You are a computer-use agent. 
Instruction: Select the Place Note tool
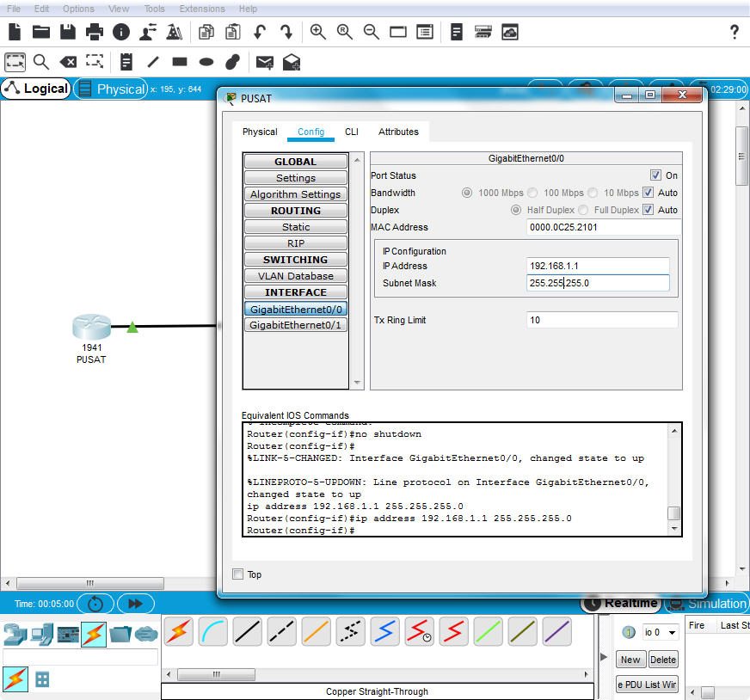pyautogui.click(x=125, y=62)
